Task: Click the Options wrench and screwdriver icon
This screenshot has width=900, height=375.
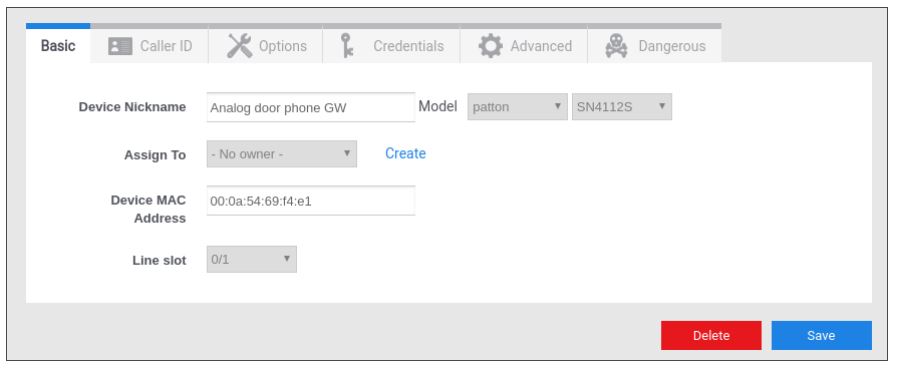Action: click(239, 46)
